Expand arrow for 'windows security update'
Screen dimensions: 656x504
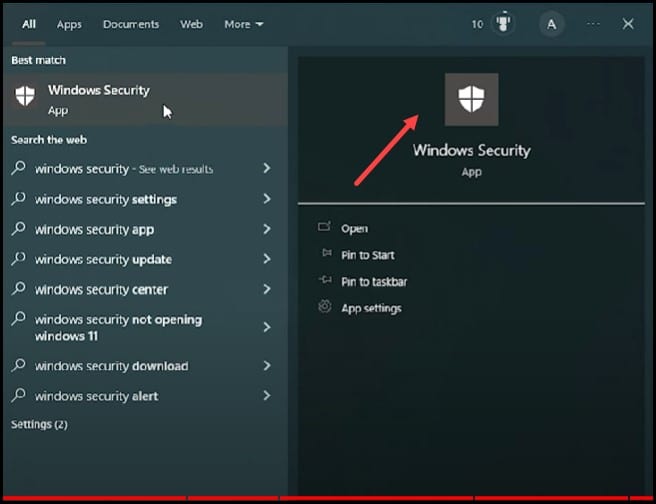pos(266,259)
